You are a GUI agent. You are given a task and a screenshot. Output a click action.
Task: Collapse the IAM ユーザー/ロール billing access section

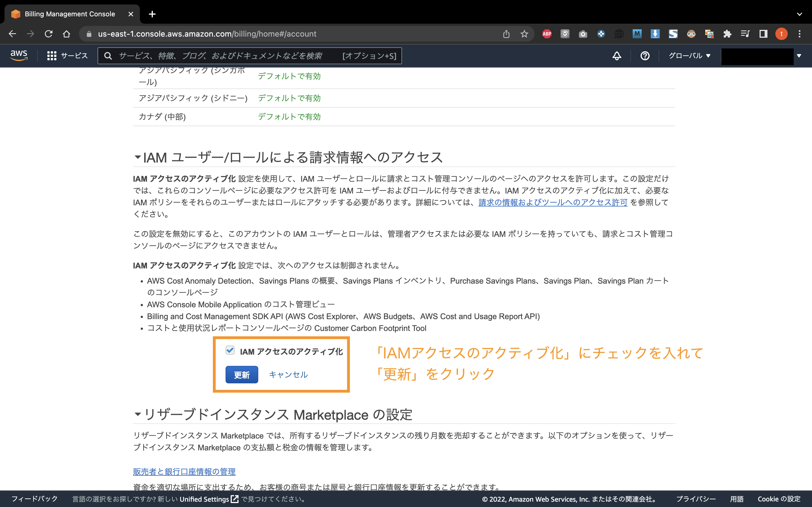tap(138, 157)
